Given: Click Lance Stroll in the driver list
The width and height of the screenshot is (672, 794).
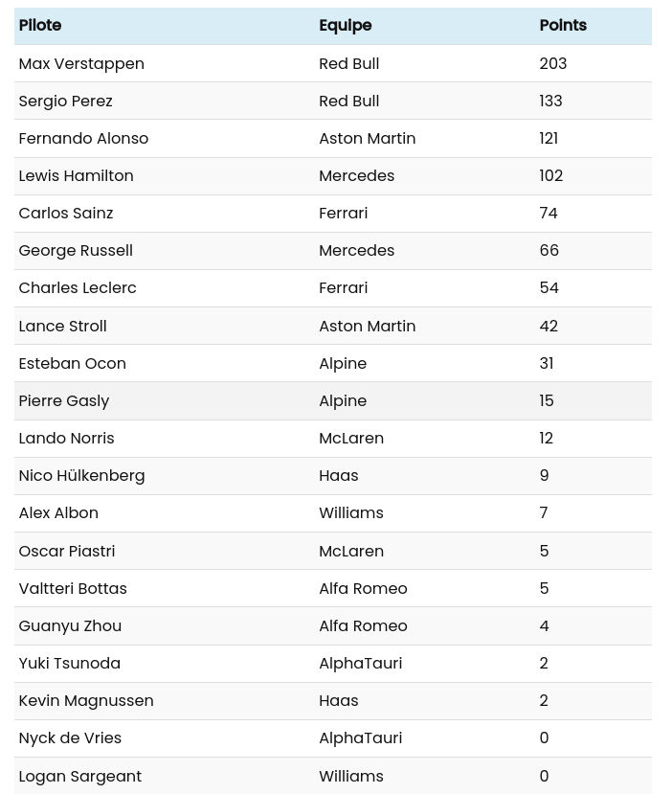Looking at the screenshot, I should click(62, 326).
